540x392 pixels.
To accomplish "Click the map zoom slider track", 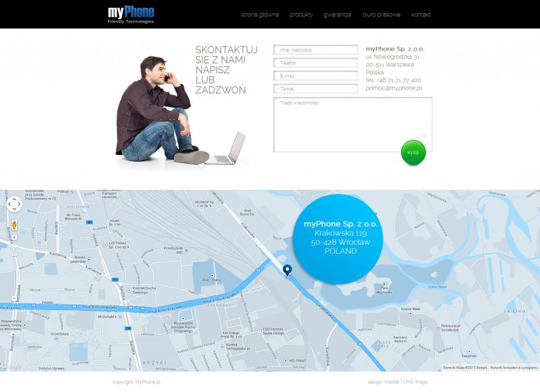I will coord(14,268).
